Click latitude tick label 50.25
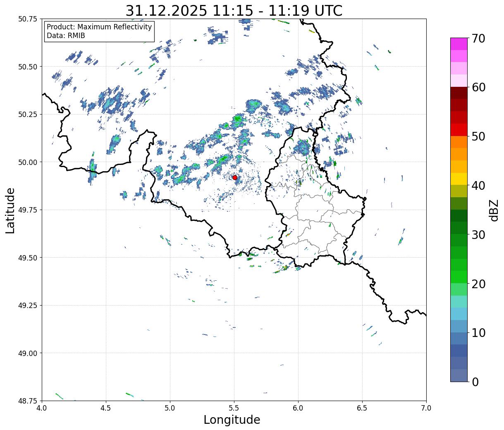504x430 pixels. click(28, 115)
